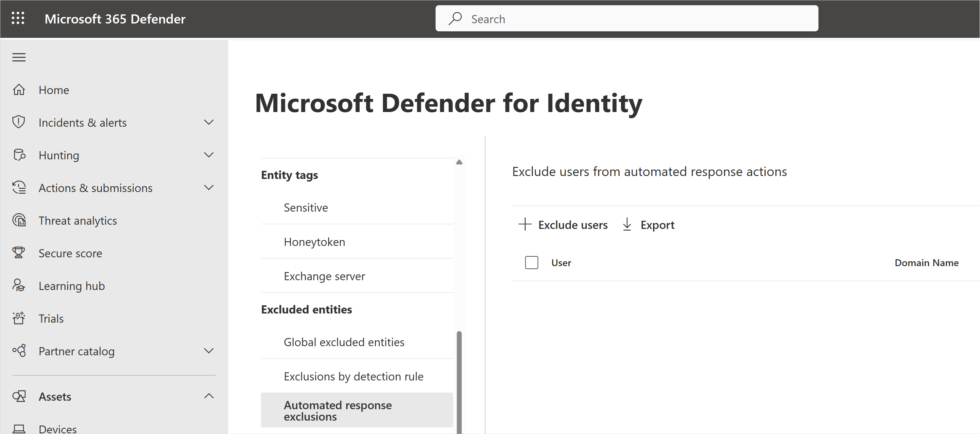Click the Microsoft 365 Defender Search bar
The width and height of the screenshot is (980, 434).
(x=628, y=19)
